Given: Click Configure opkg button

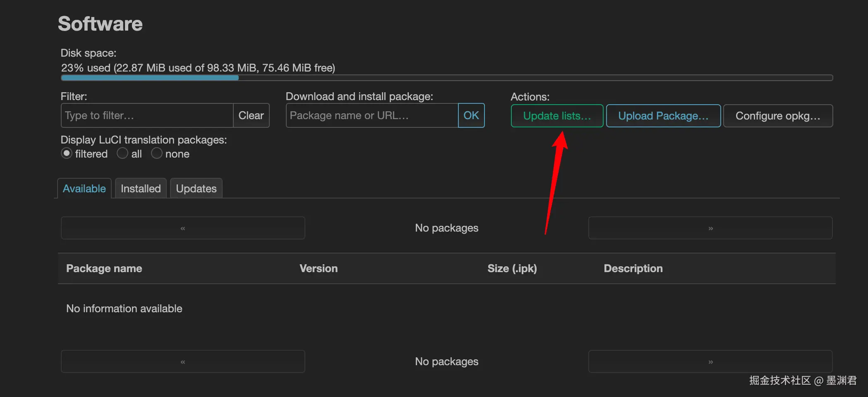Looking at the screenshot, I should point(777,116).
